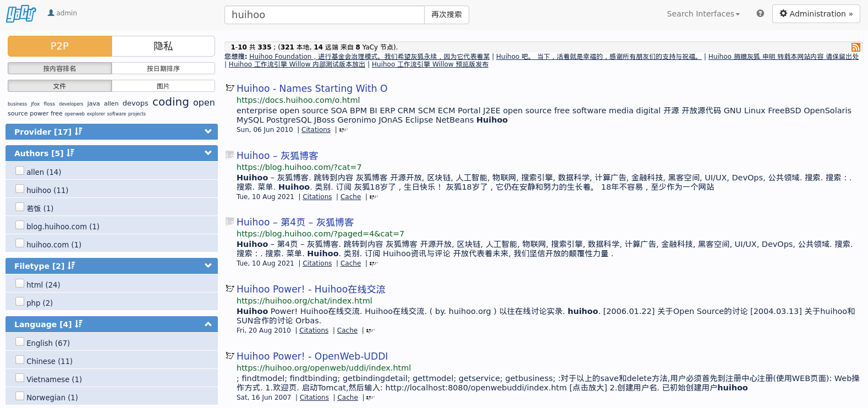Collapse the Language [4] section chevron
This screenshot has width=868, height=408.
pyautogui.click(x=208, y=324)
